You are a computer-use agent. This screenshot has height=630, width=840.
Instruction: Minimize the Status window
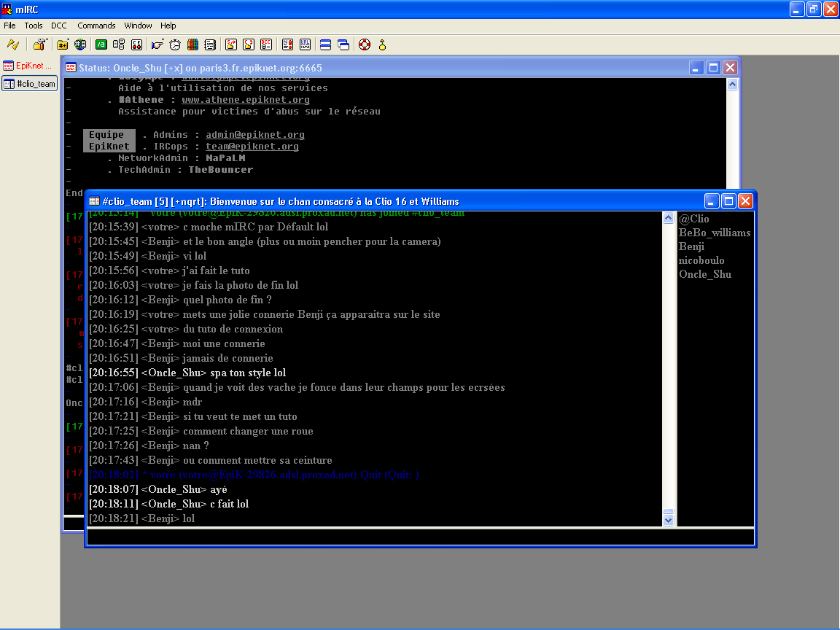[696, 68]
